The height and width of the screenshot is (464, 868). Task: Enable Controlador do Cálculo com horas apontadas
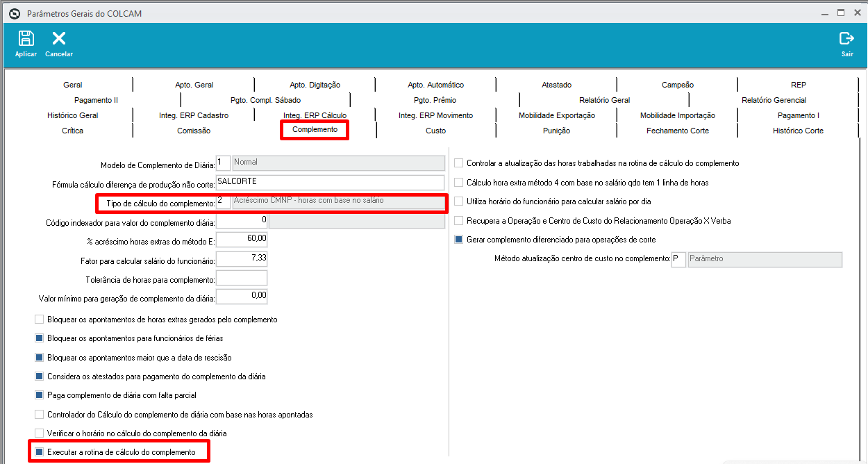(x=40, y=415)
